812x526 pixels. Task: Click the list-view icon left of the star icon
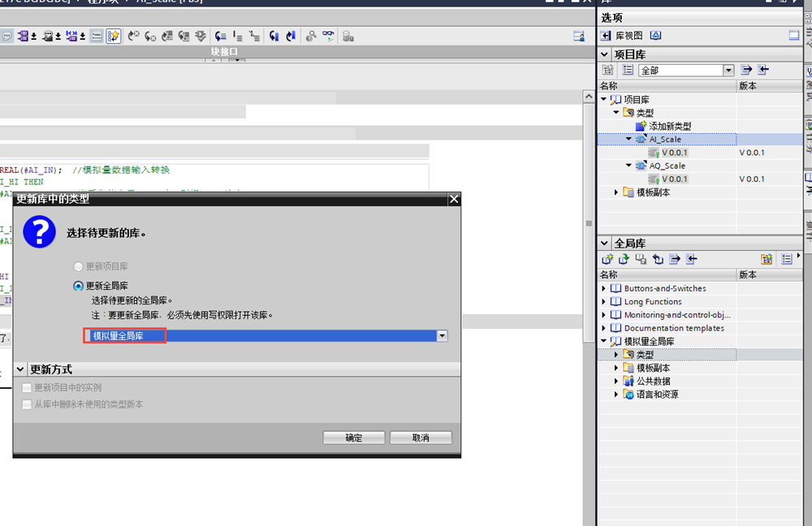pyautogui.click(x=97, y=37)
